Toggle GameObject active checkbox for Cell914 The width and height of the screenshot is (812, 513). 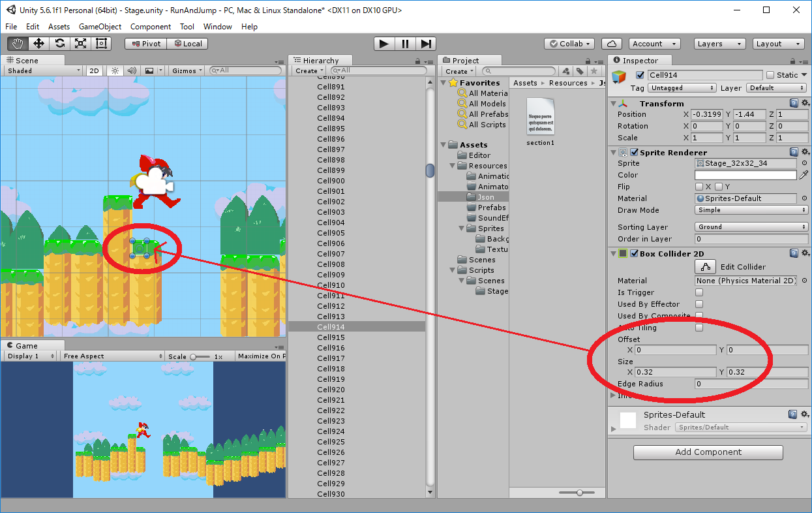pos(640,75)
